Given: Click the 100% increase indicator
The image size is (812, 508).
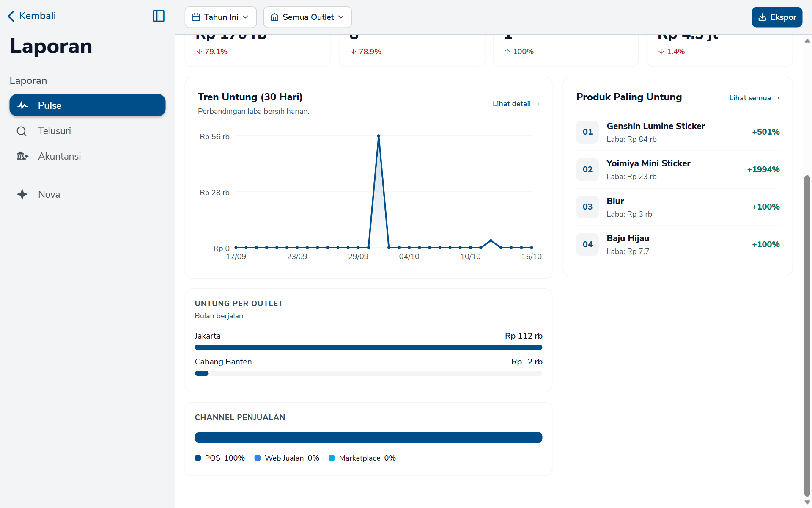Looking at the screenshot, I should [x=519, y=52].
